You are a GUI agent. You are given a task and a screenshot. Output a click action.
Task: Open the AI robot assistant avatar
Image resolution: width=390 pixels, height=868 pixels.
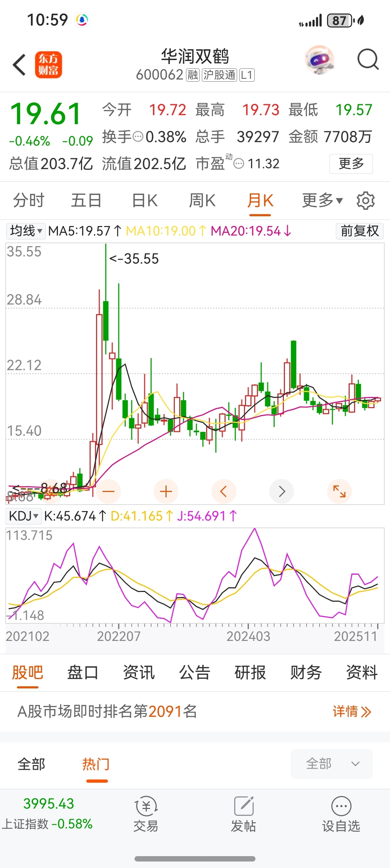pos(319,59)
